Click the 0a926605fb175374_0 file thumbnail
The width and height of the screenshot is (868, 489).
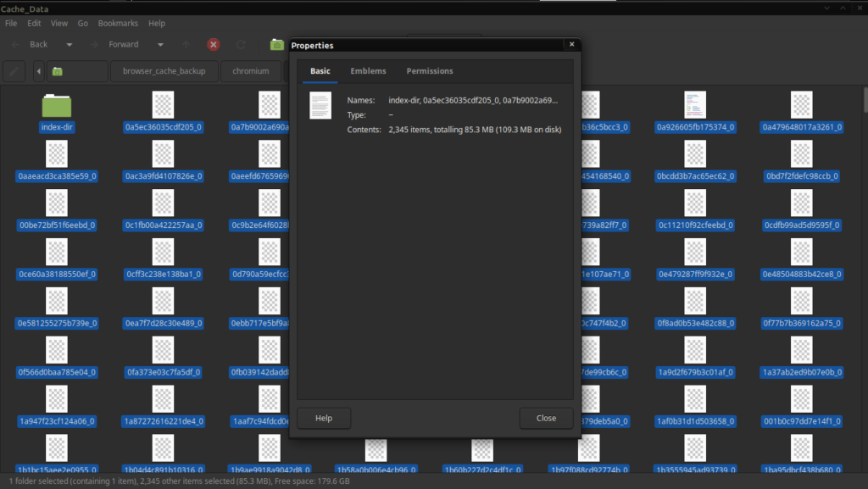point(695,105)
